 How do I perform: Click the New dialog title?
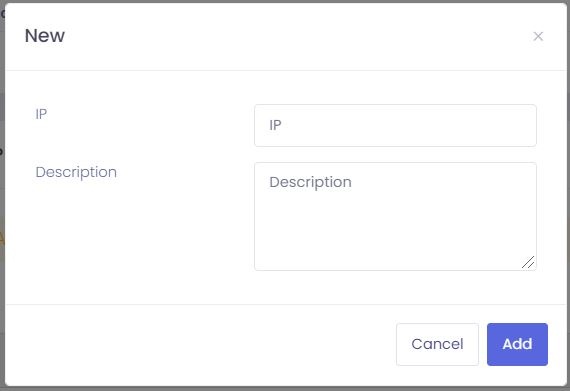pos(45,36)
